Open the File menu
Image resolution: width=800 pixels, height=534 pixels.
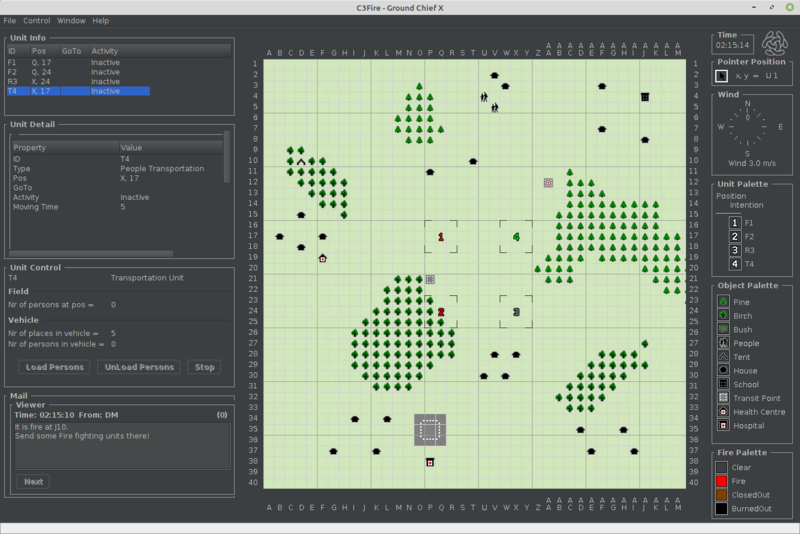(x=10, y=20)
